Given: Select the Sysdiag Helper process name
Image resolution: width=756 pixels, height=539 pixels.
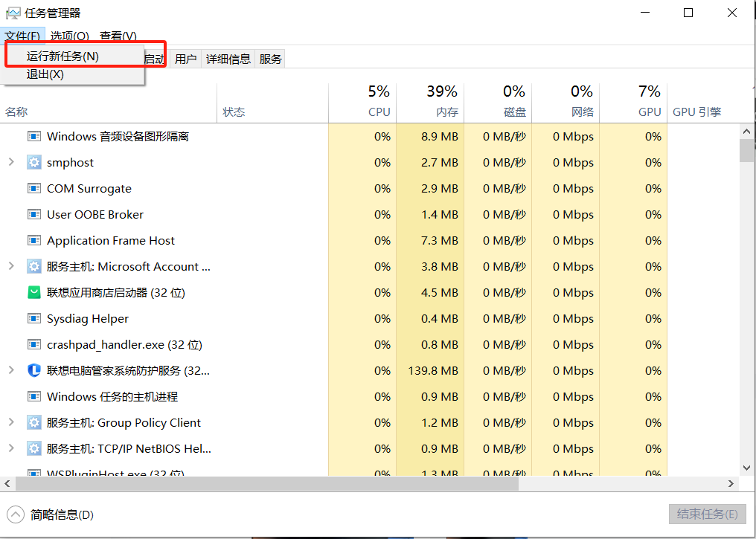Looking at the screenshot, I should tap(88, 318).
